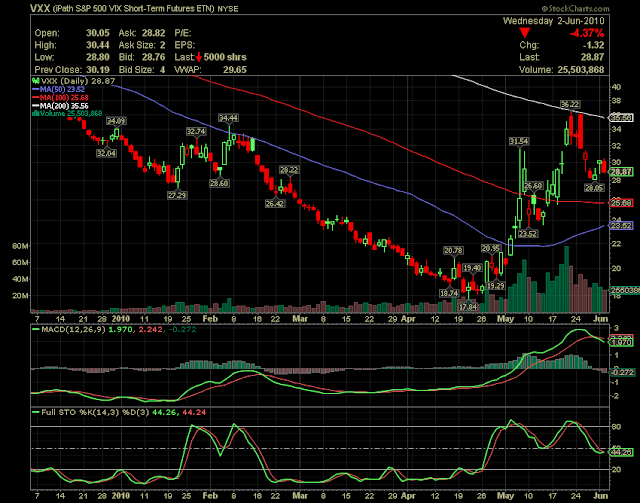Click the red down arrow beside Last

pyautogui.click(x=199, y=57)
